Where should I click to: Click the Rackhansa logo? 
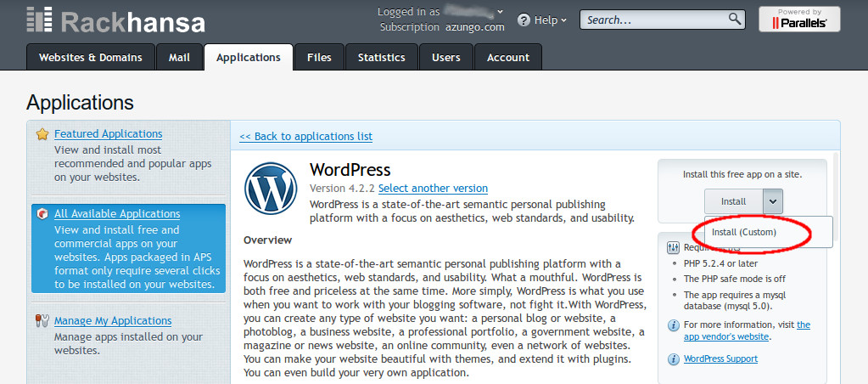pos(115,20)
